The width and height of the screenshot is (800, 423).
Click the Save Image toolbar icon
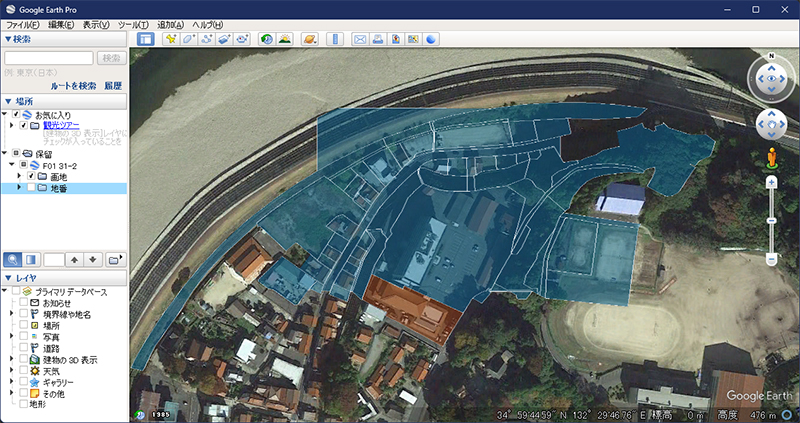[396, 39]
